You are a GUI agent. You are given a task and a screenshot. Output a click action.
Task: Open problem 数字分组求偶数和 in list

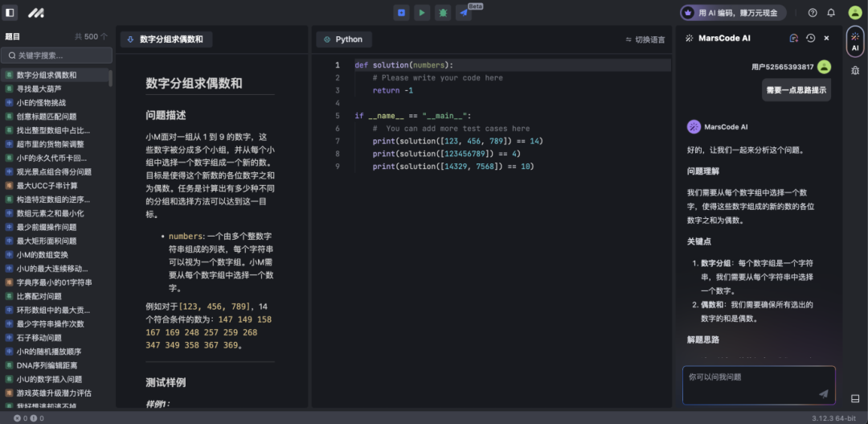[55, 75]
